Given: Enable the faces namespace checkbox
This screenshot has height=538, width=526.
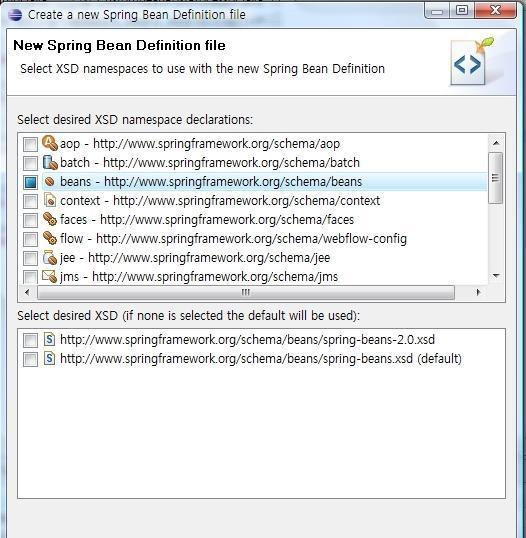Looking at the screenshot, I should (x=30, y=220).
